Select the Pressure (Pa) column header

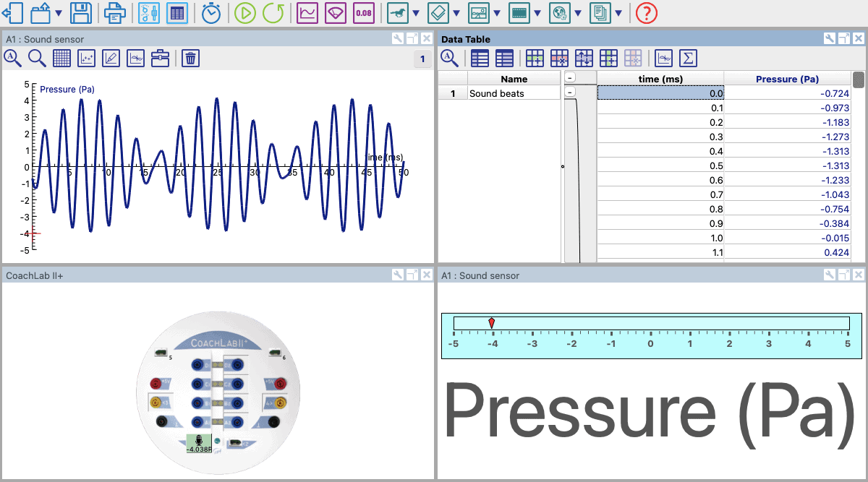tap(787, 79)
